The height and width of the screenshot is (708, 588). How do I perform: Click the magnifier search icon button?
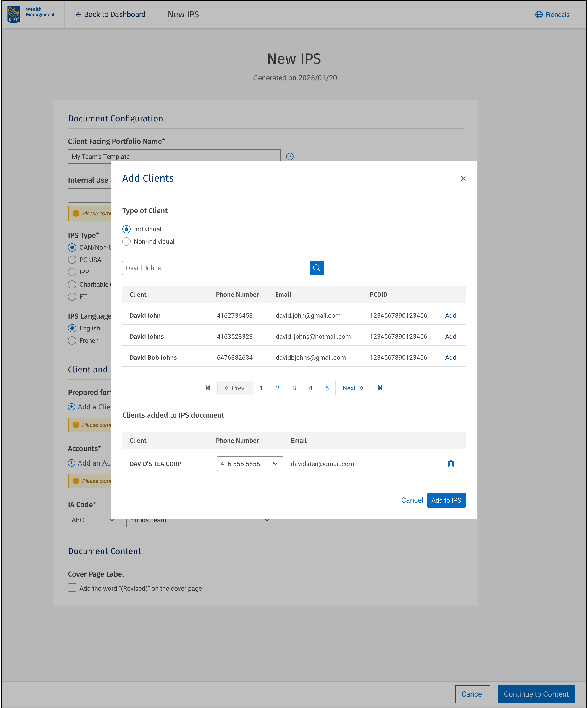point(316,268)
